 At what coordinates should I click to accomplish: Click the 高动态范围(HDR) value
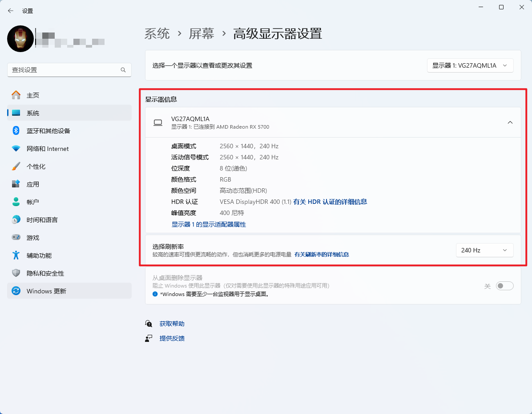coord(243,191)
